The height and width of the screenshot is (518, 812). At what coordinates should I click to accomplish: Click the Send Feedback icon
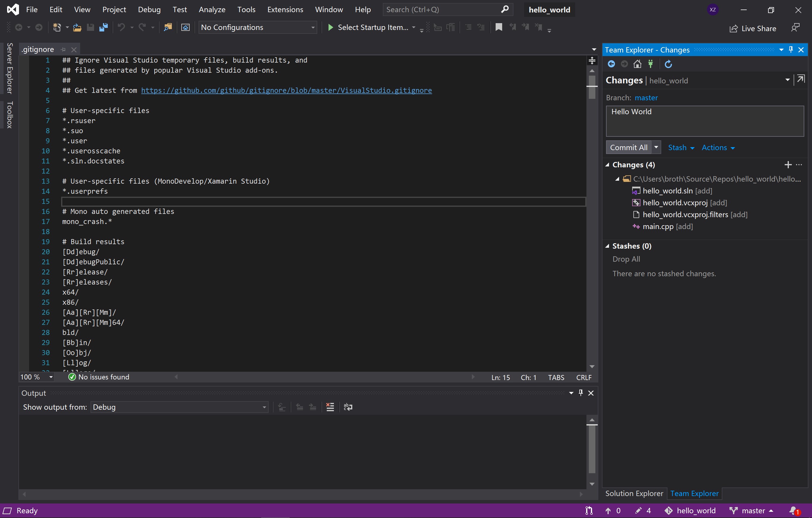795,28
